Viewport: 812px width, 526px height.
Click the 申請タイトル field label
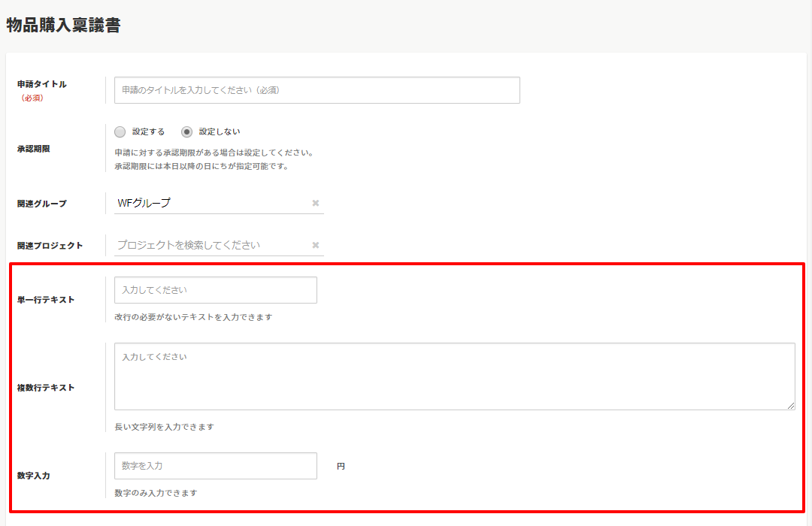pos(42,84)
